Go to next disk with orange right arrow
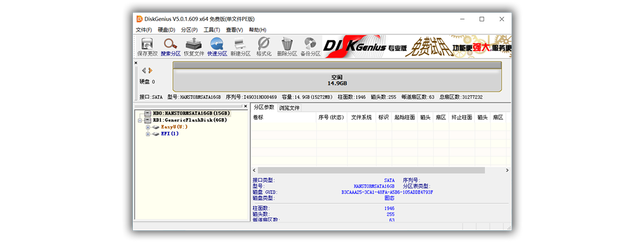The height and width of the screenshot is (242, 644). point(150,71)
